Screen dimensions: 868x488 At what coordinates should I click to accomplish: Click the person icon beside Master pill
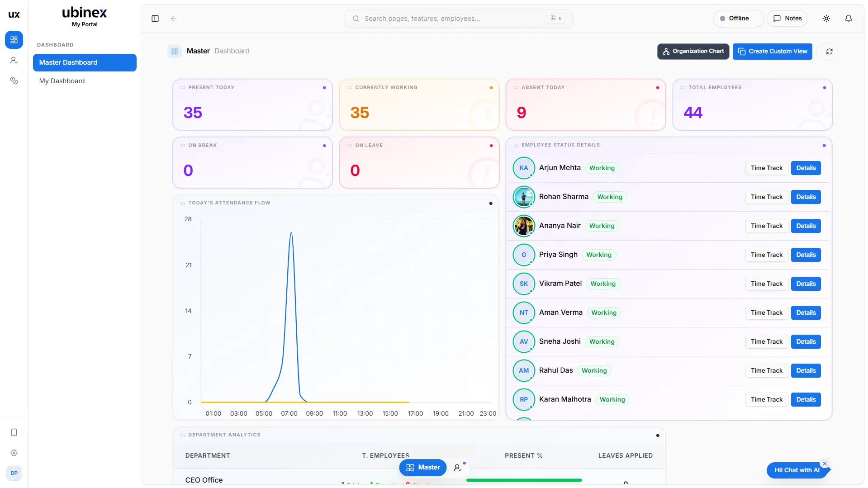(x=458, y=468)
